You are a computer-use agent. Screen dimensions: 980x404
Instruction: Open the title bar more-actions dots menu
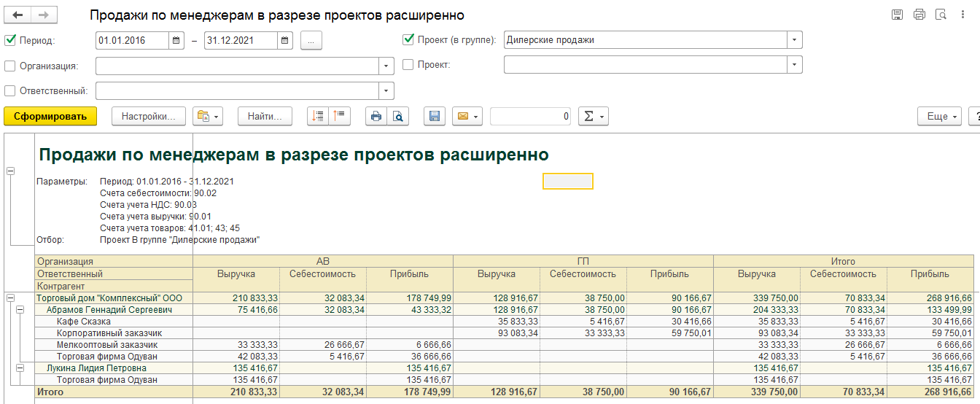coord(962,15)
